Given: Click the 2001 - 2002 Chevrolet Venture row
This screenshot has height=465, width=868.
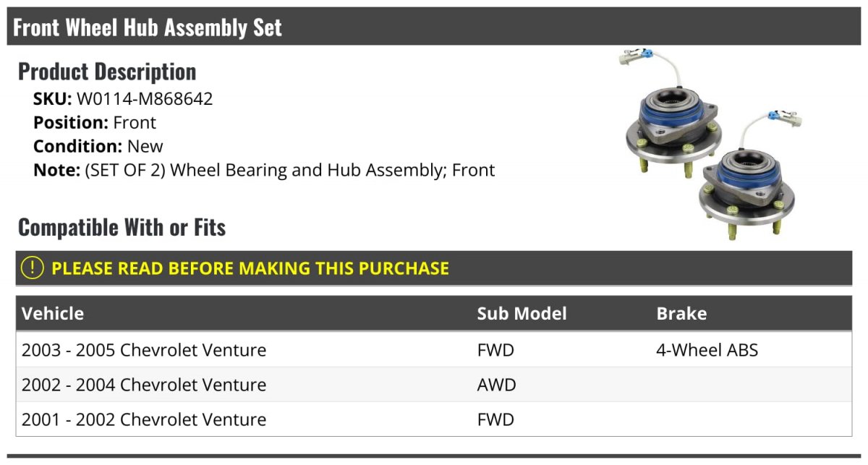Looking at the screenshot, I should (x=144, y=419).
